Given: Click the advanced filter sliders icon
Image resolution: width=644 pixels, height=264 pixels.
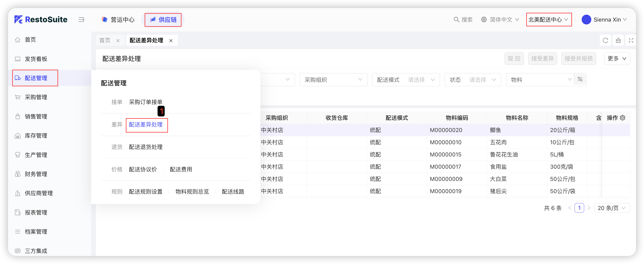Looking at the screenshot, I should (580, 79).
